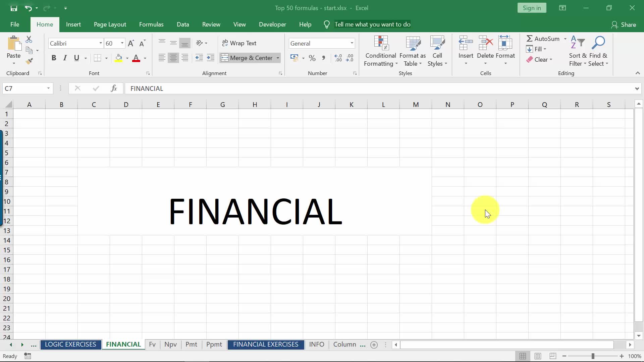Screen dimensions: 644x362
Task: Click the Increase Indent icon
Action: tap(211, 58)
